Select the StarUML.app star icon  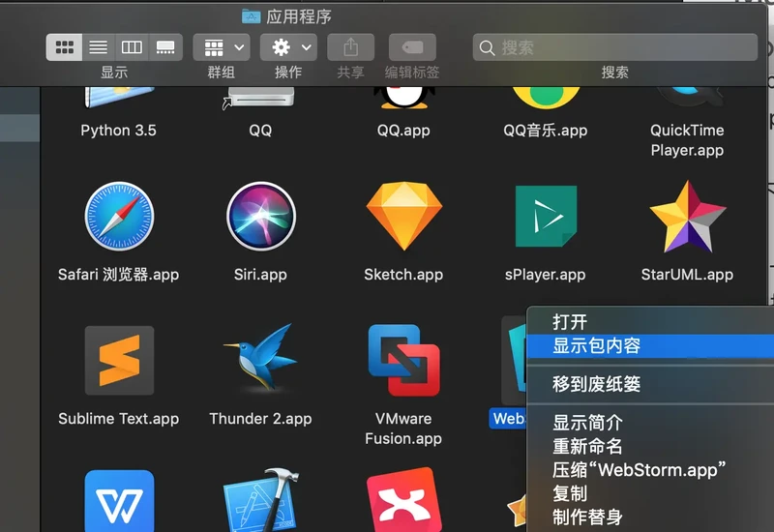687,217
